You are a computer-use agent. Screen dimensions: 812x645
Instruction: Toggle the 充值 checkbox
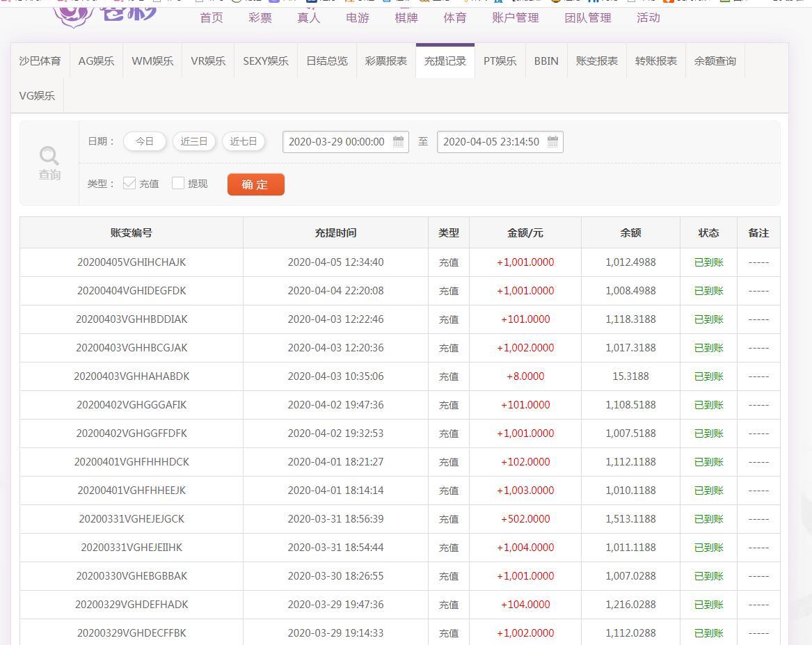(x=129, y=183)
